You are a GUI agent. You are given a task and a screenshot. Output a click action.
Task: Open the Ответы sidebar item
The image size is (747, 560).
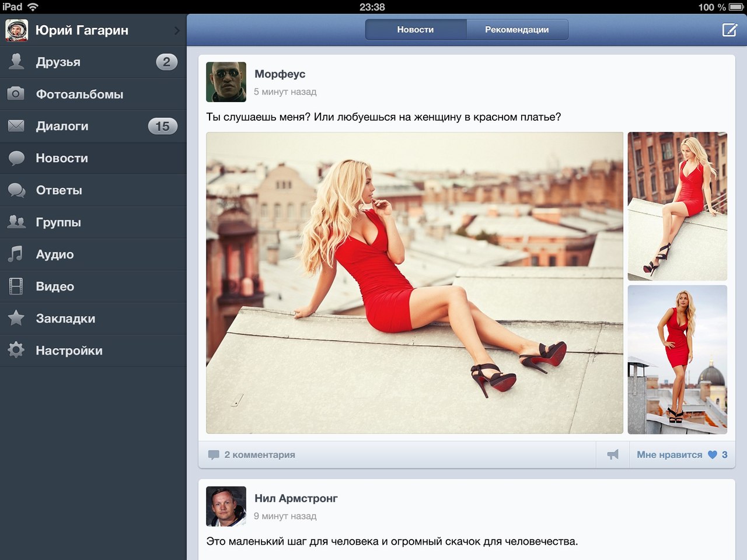pos(59,190)
